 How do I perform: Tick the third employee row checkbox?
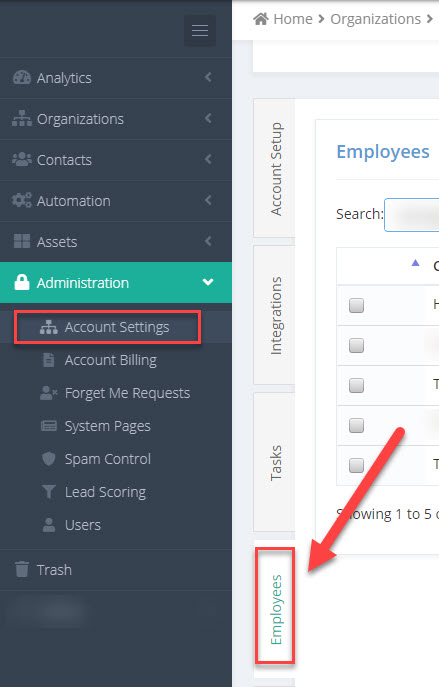(x=357, y=386)
